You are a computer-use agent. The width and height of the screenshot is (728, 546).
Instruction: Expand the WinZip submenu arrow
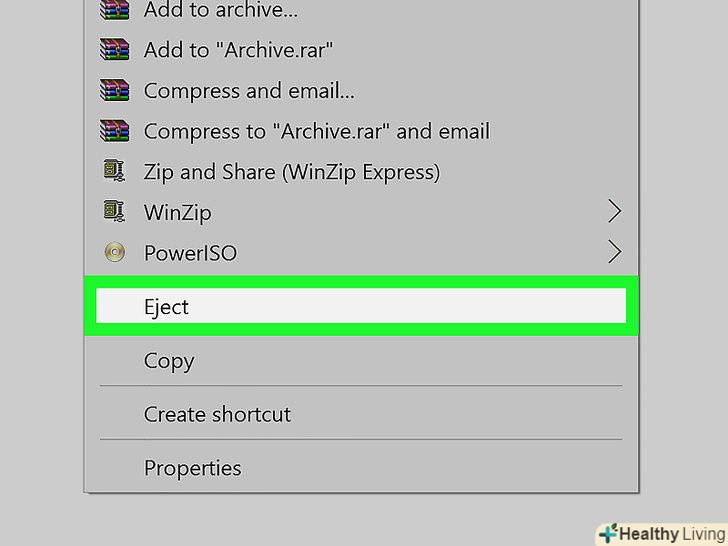[614, 212]
